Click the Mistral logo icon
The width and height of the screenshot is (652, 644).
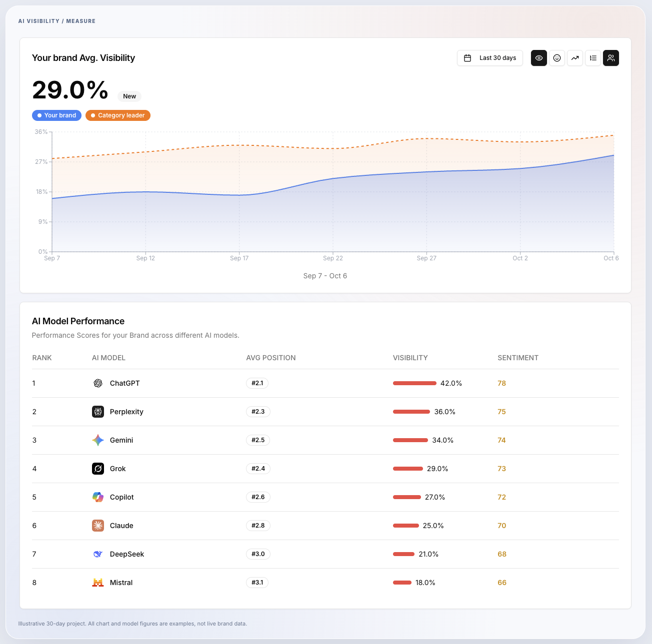pyautogui.click(x=98, y=583)
